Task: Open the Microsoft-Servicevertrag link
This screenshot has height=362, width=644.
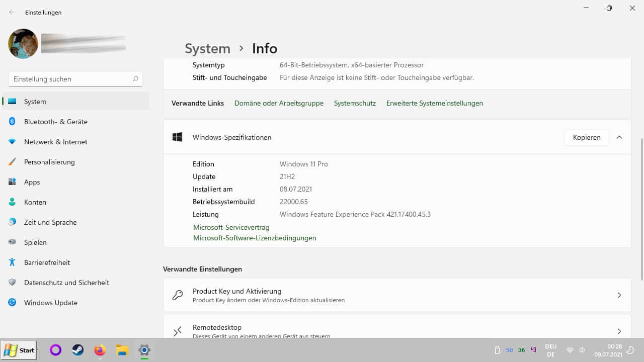Action: tap(231, 227)
